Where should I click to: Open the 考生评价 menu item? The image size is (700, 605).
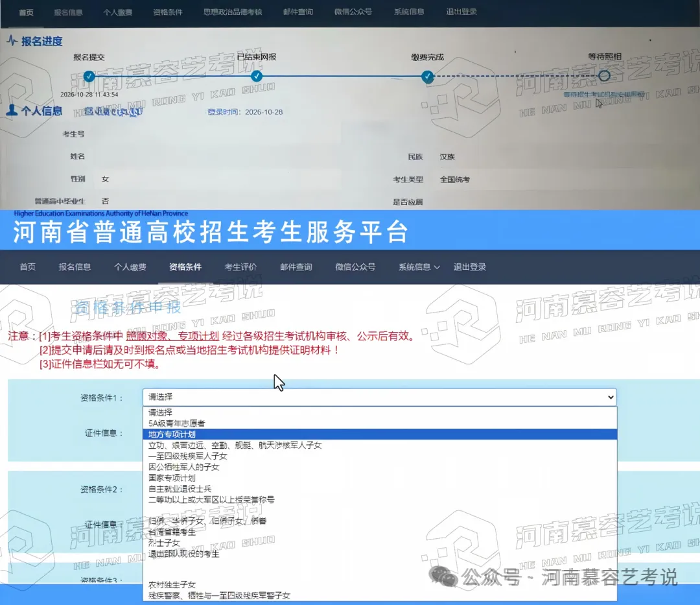click(x=240, y=267)
